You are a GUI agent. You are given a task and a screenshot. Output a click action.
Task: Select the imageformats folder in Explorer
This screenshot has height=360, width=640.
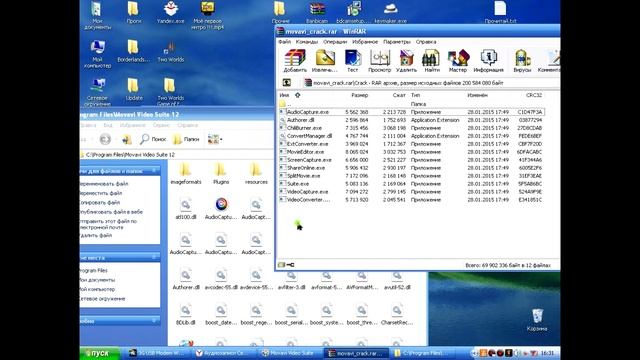point(186,173)
